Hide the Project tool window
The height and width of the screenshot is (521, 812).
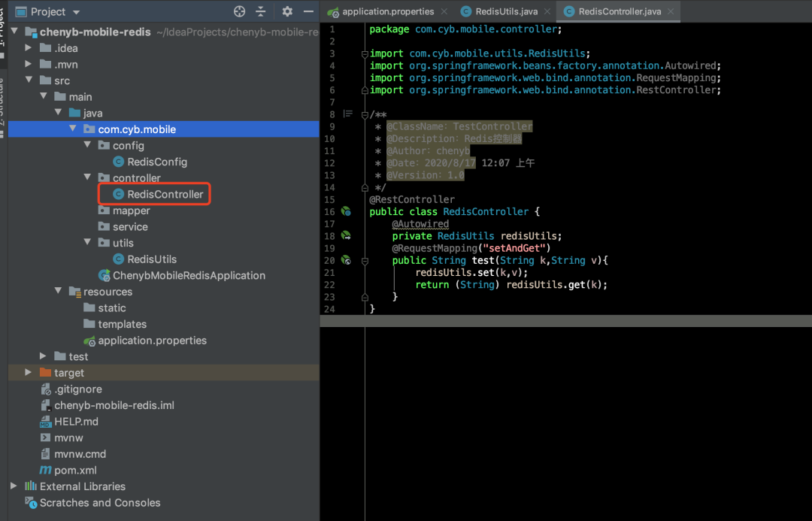(307, 11)
